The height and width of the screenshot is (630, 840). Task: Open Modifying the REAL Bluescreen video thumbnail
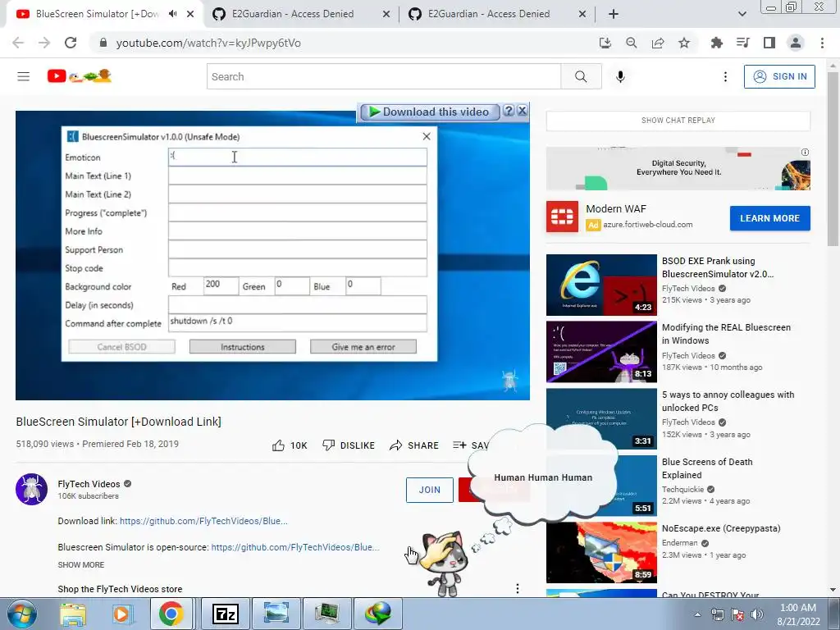(601, 351)
